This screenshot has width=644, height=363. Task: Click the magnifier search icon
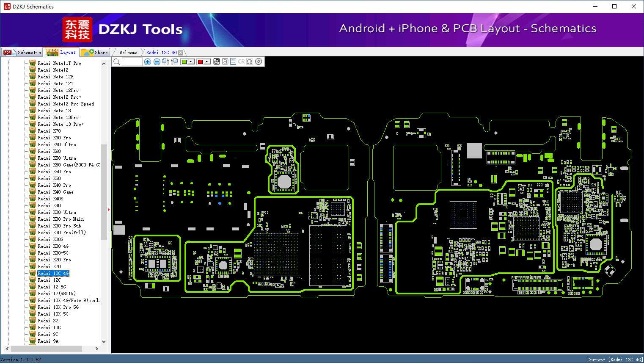click(x=117, y=62)
